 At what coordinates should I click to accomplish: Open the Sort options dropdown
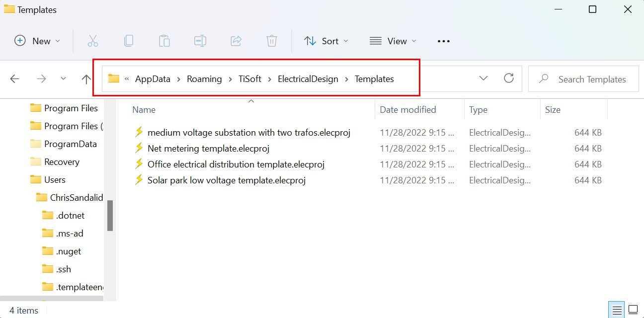coord(326,41)
